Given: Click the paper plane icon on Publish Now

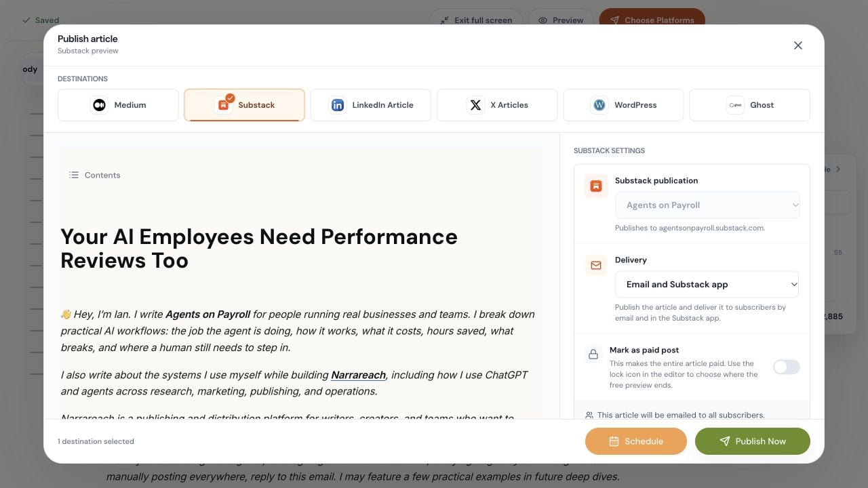Looking at the screenshot, I should (725, 441).
